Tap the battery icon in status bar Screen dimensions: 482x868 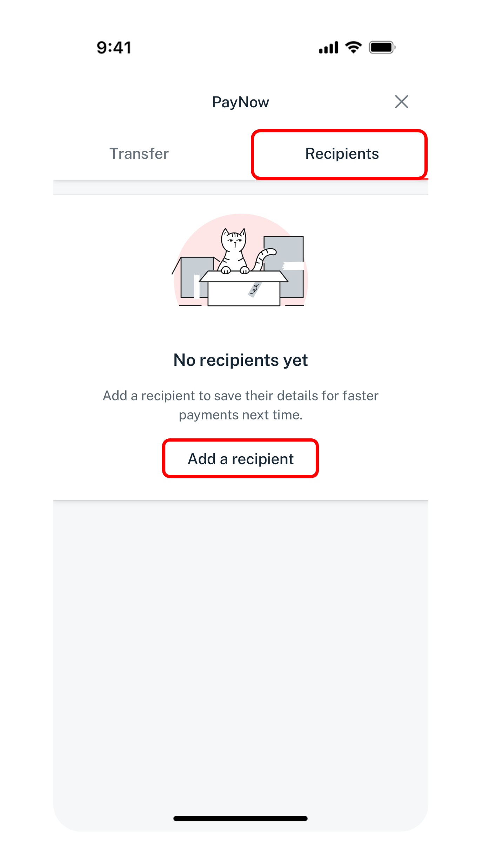tap(382, 47)
